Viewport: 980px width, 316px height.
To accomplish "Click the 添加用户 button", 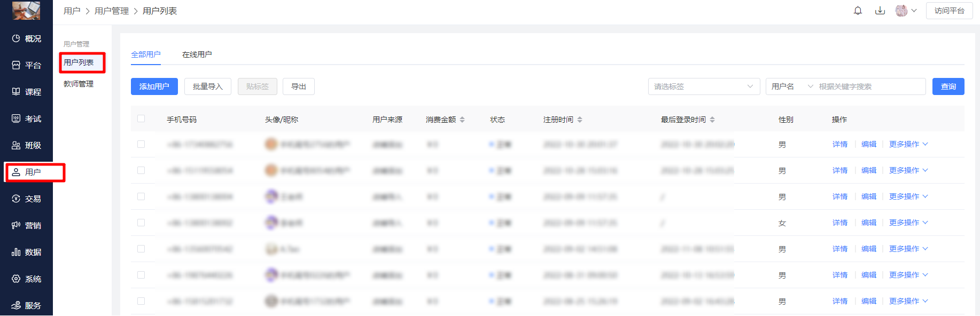I will [154, 86].
